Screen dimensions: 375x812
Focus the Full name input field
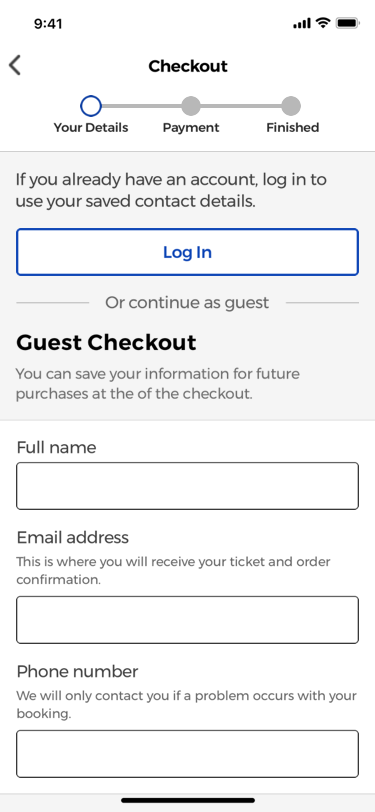click(188, 486)
